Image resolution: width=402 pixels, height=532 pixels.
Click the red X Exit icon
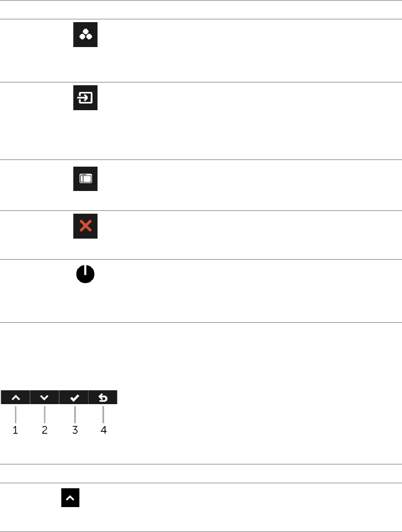85,228
